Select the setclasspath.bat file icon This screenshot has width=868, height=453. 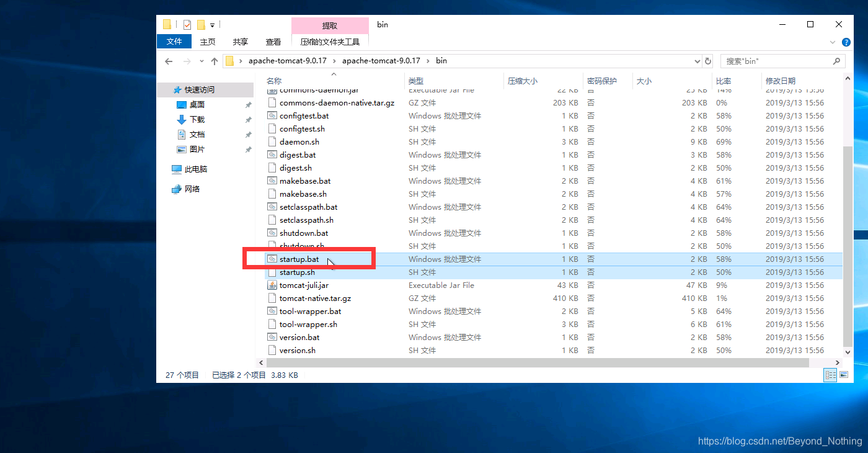pyautogui.click(x=272, y=207)
